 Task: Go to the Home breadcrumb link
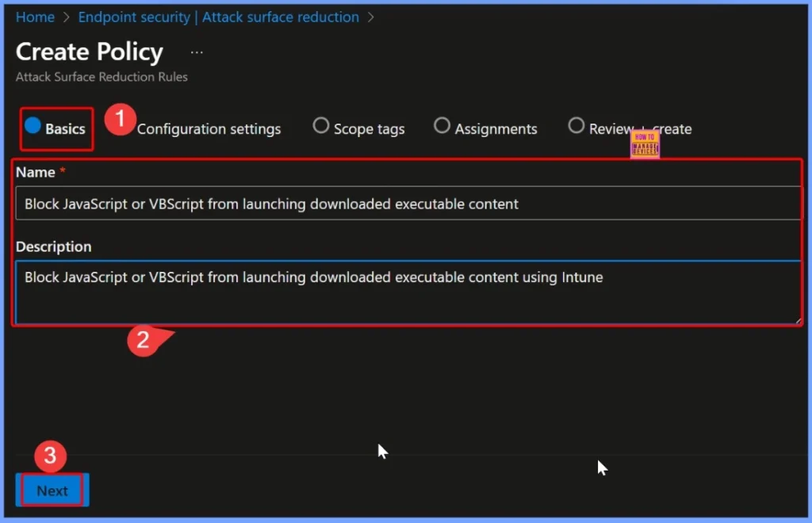click(x=36, y=17)
